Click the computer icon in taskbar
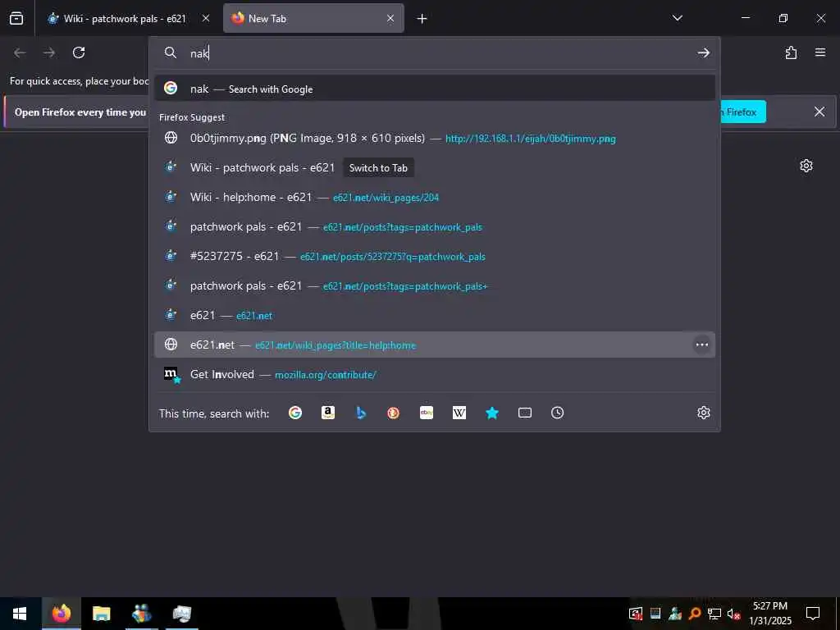Screen dimensions: 840x630 click(181, 614)
